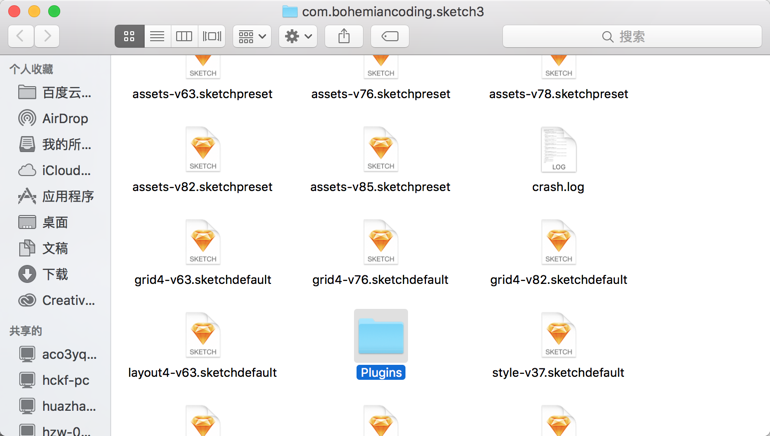The width and height of the screenshot is (770, 436).
Task: Click the com.bohemiancoding.sketch3 window title
Action: (x=393, y=11)
